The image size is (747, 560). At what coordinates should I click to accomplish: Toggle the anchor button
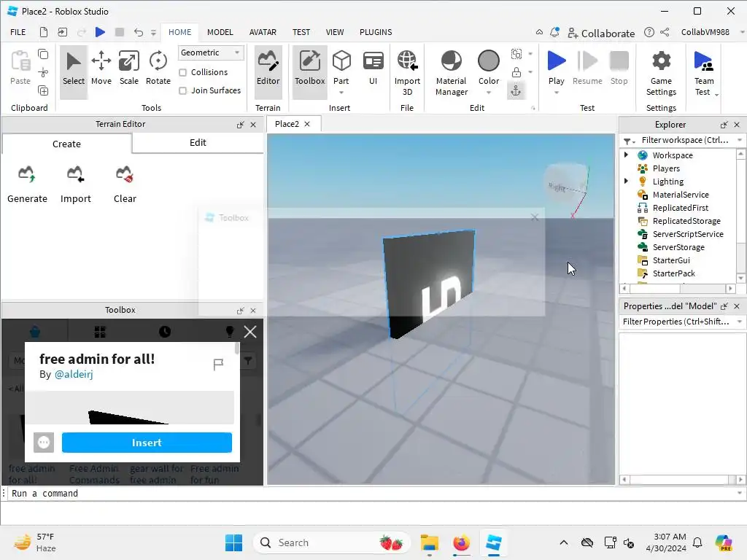[516, 90]
